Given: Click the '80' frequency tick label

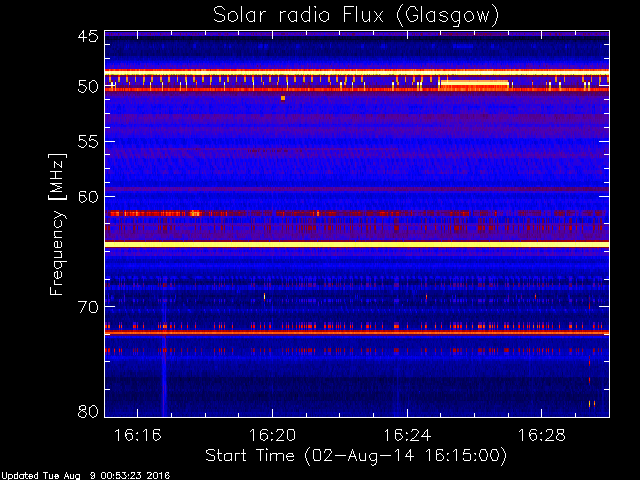Looking at the screenshot, I should tap(88, 411).
